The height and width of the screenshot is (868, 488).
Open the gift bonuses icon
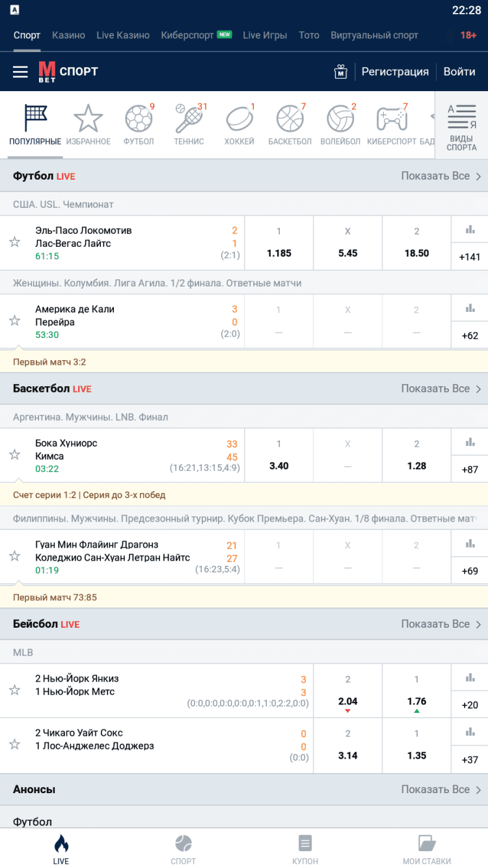[340, 72]
